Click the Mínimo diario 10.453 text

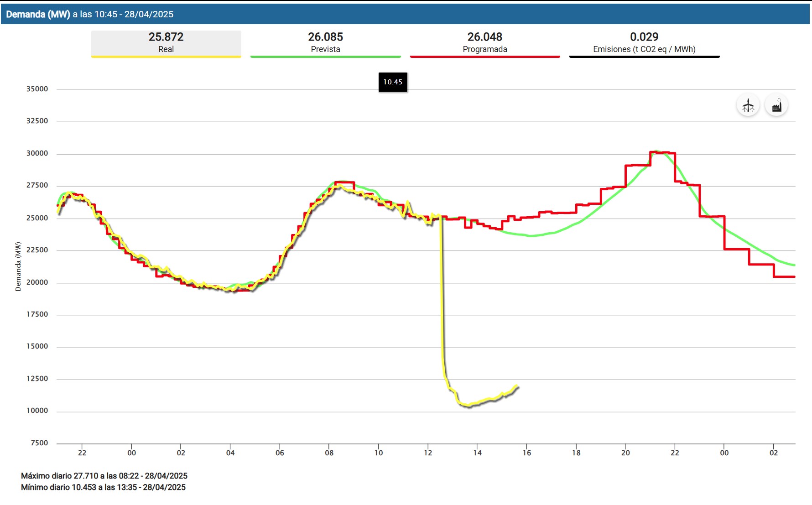103,487
